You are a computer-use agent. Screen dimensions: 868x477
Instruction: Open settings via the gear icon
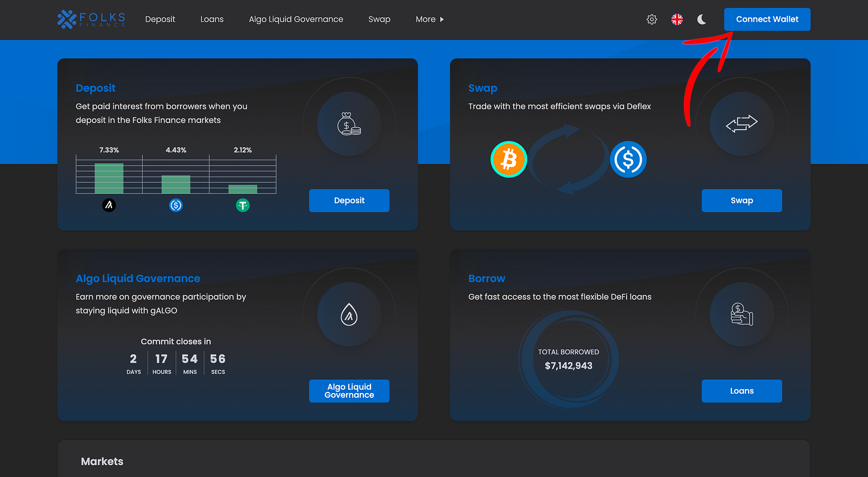(652, 20)
